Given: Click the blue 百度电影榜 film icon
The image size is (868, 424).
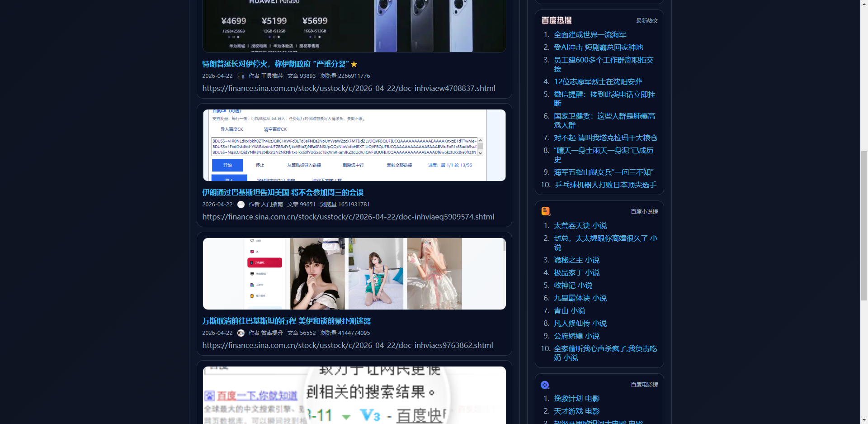Looking at the screenshot, I should pos(545,385).
